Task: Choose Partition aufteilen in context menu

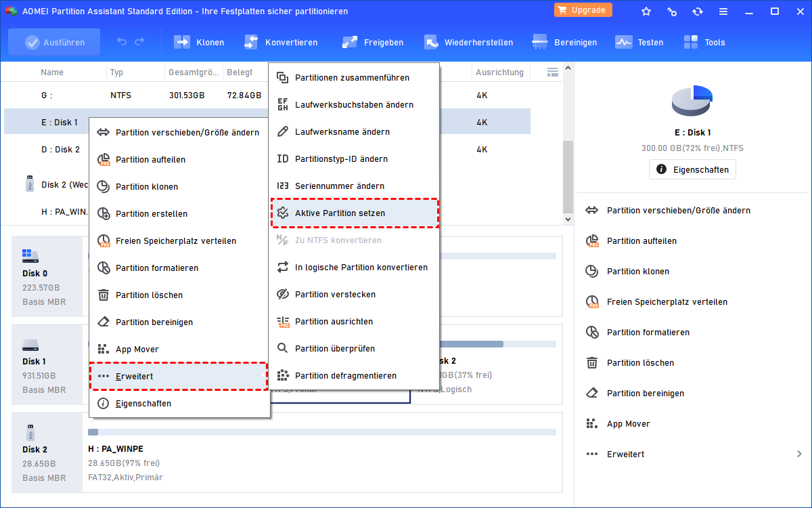Action: (179, 160)
